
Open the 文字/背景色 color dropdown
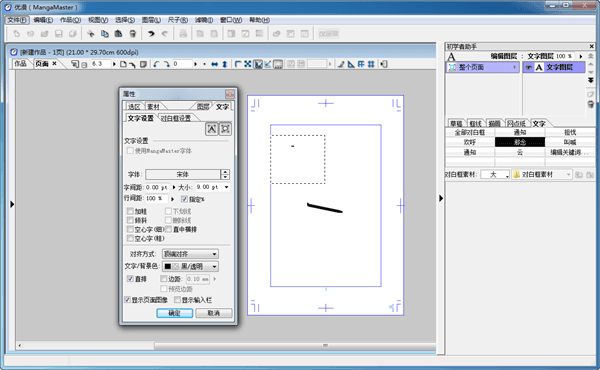pyautogui.click(x=190, y=266)
